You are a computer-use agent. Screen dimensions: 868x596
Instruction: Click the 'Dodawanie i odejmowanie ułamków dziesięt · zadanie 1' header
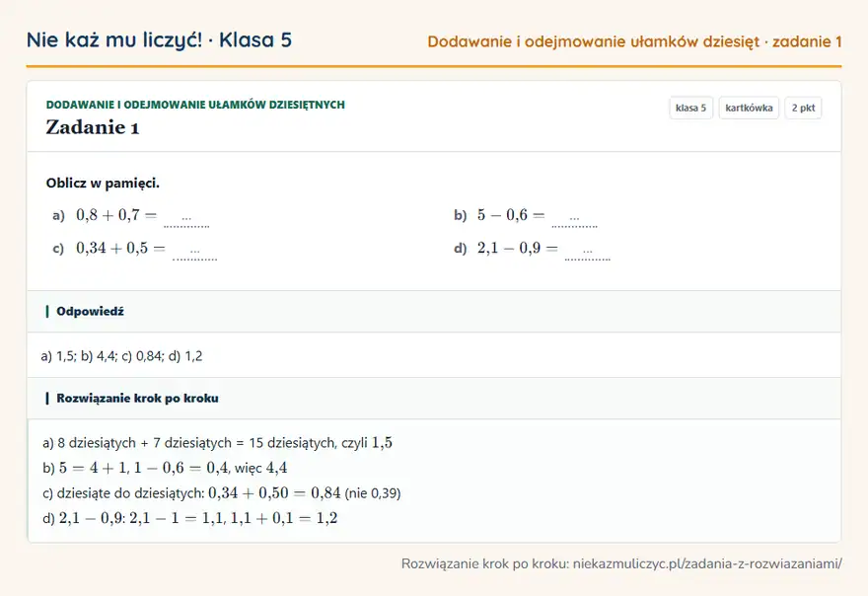point(634,41)
